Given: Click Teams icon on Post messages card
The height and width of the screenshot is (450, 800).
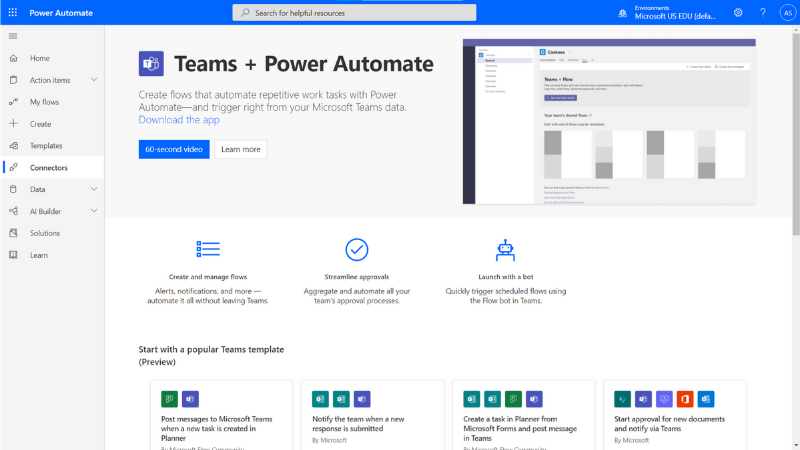Looking at the screenshot, I should click(190, 399).
